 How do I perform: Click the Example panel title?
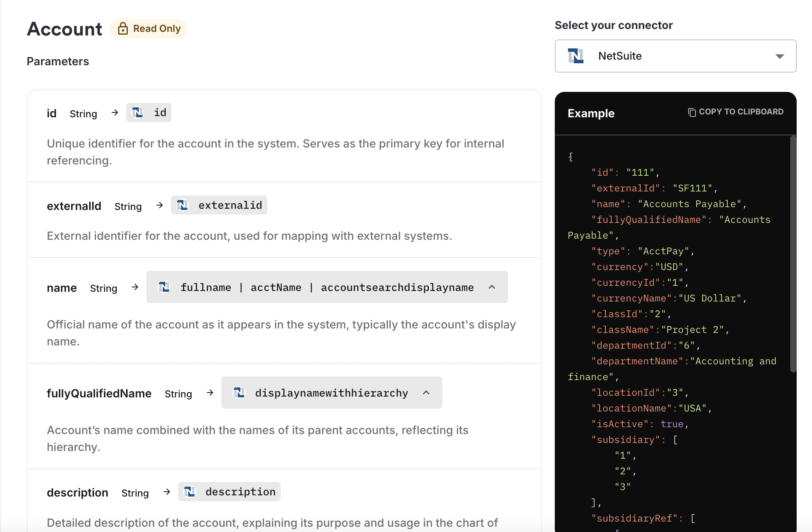point(591,113)
